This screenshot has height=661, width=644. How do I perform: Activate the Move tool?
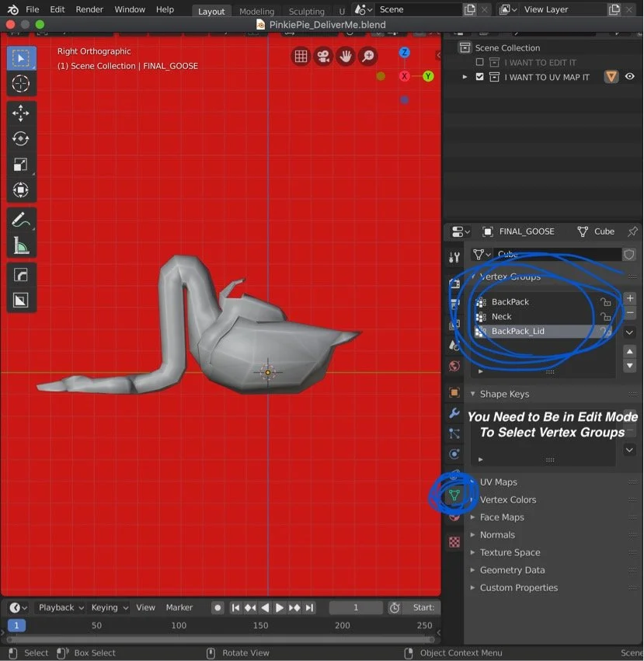[x=21, y=113]
